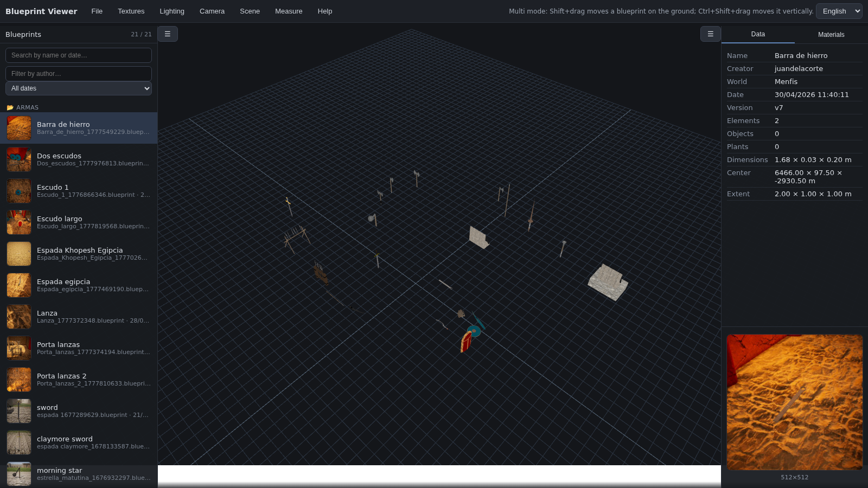Select the Barra de hierro blueprint
Viewport: 868px width, 488px height.
tap(79, 128)
